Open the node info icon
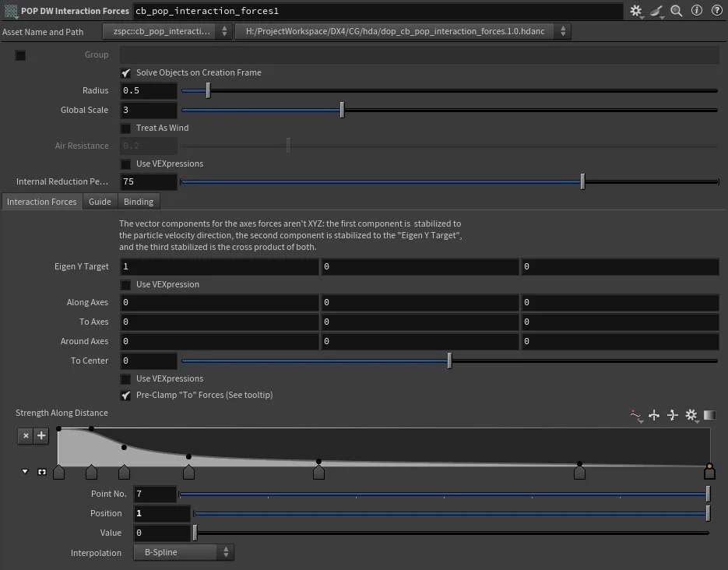Image resolution: width=728 pixels, height=570 pixels. pos(697,10)
